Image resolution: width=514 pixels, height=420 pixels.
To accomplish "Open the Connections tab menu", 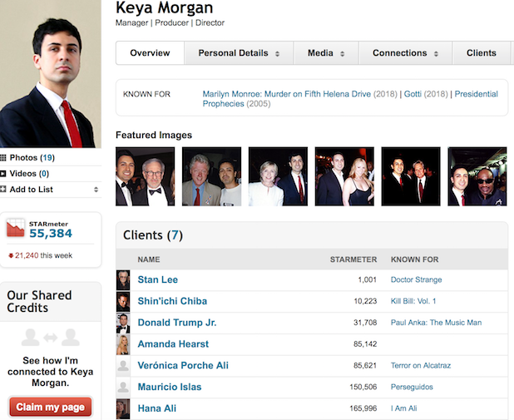I will tap(405, 53).
